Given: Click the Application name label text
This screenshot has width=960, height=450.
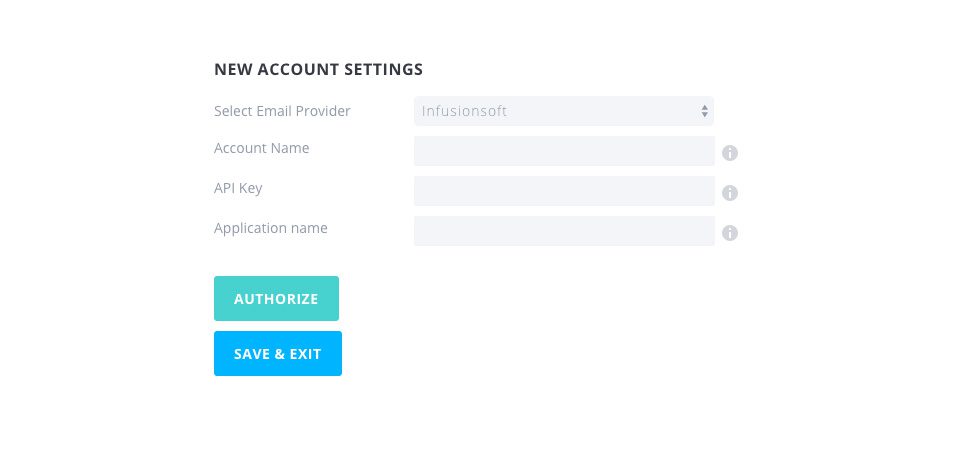Looking at the screenshot, I should click(271, 228).
